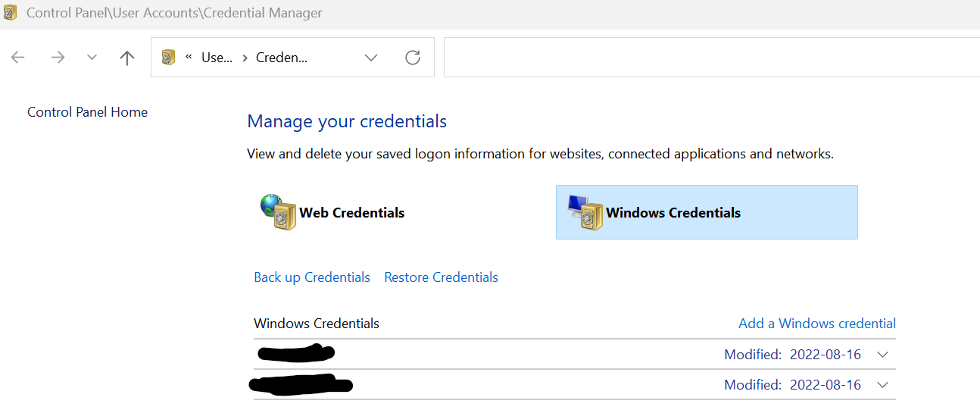
Task: Expand the second redacted credential entry
Action: pyautogui.click(x=882, y=385)
